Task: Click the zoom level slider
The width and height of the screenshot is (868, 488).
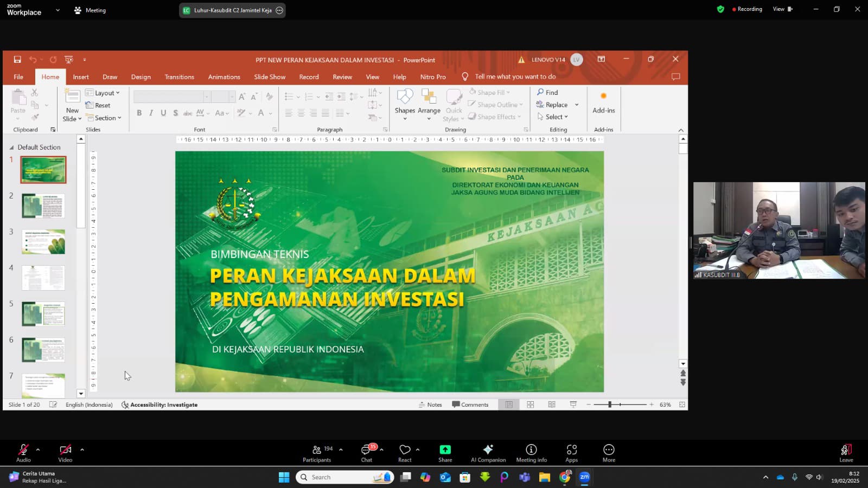Action: [x=620, y=404]
